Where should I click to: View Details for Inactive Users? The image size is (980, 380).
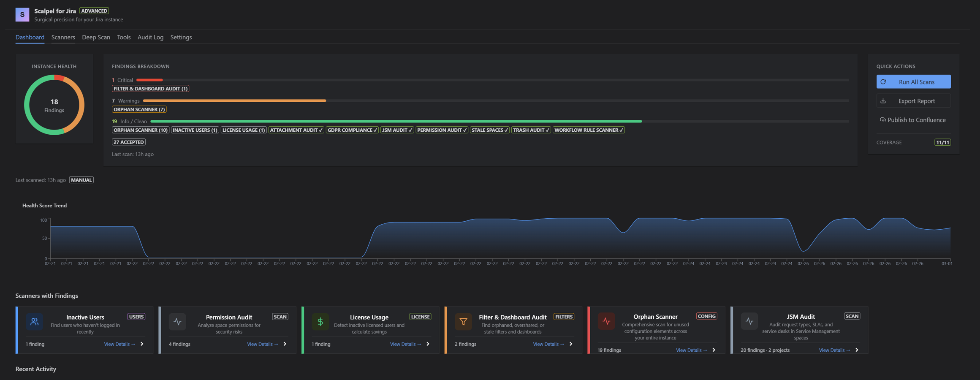coord(119,344)
